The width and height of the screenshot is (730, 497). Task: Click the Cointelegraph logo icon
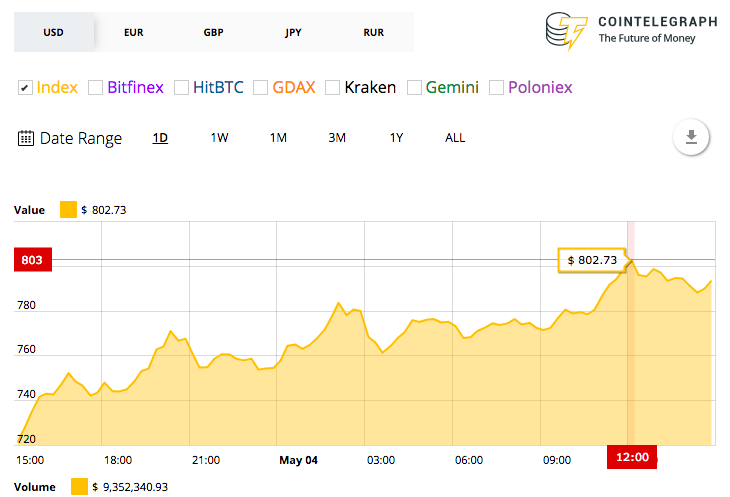point(565,31)
